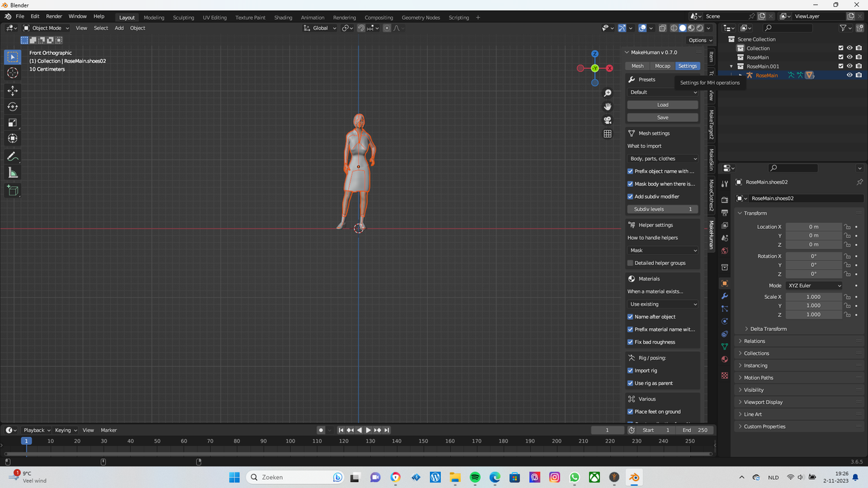Click the Load preset button
The width and height of the screenshot is (868, 488).
point(663,105)
